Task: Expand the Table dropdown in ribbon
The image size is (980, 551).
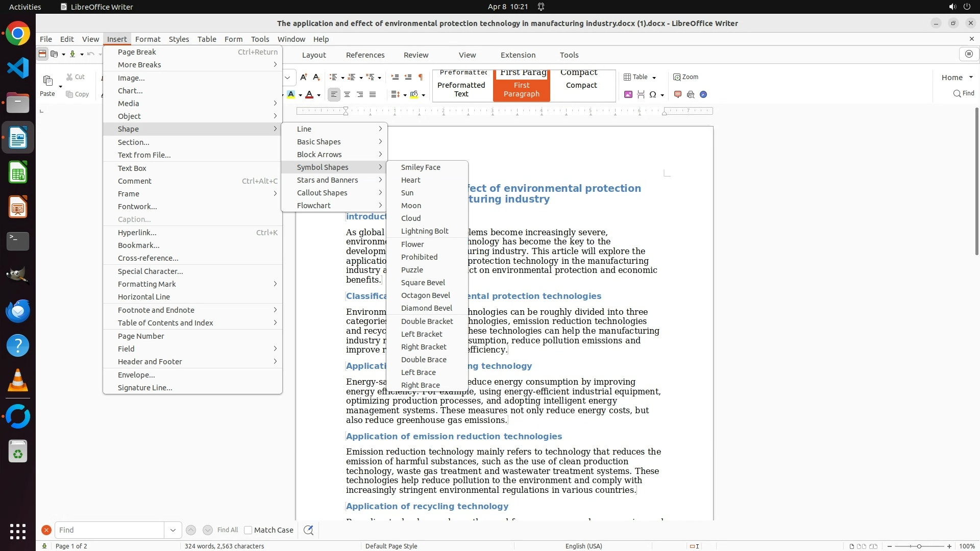Action: 654,78
